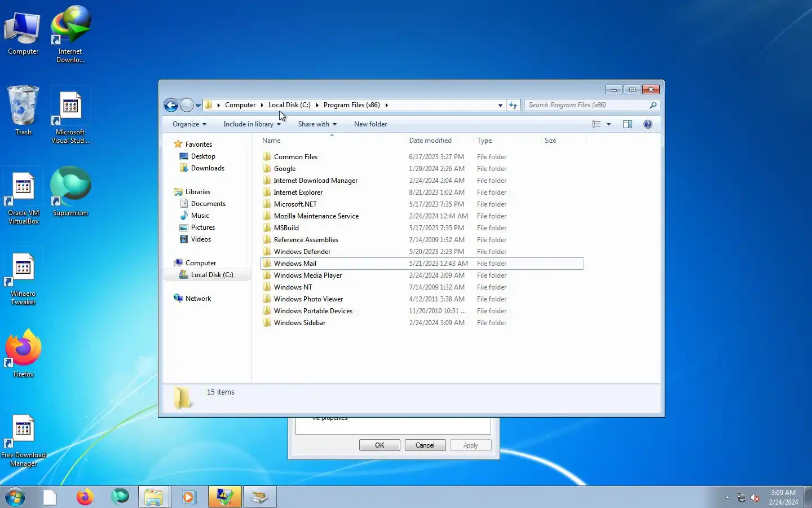Select Reference Assemblies folder
The width and height of the screenshot is (812, 508).
coord(422,240)
